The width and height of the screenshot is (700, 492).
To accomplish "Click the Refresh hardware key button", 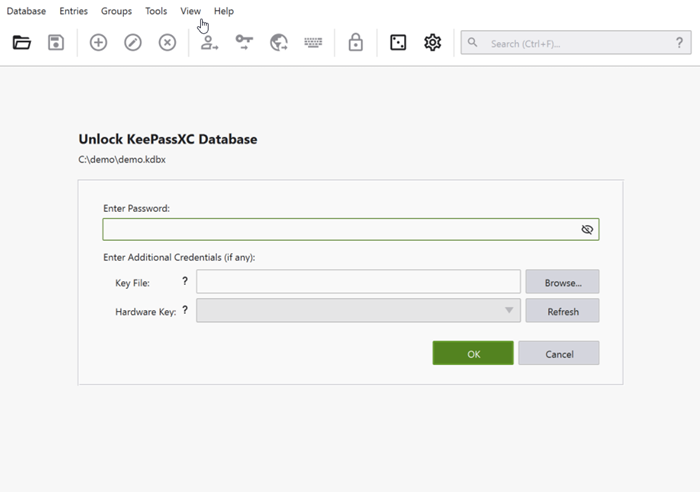I will click(562, 311).
